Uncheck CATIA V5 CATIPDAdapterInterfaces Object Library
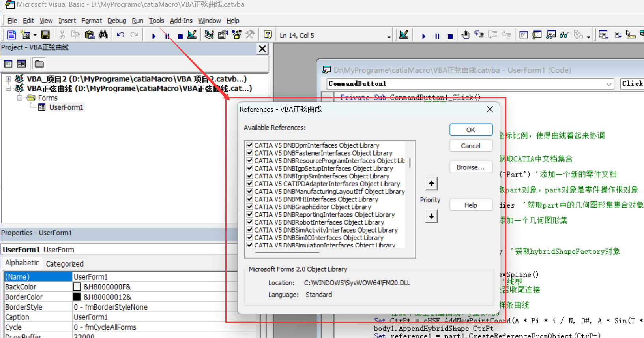This screenshot has width=644, height=338. pos(249,184)
